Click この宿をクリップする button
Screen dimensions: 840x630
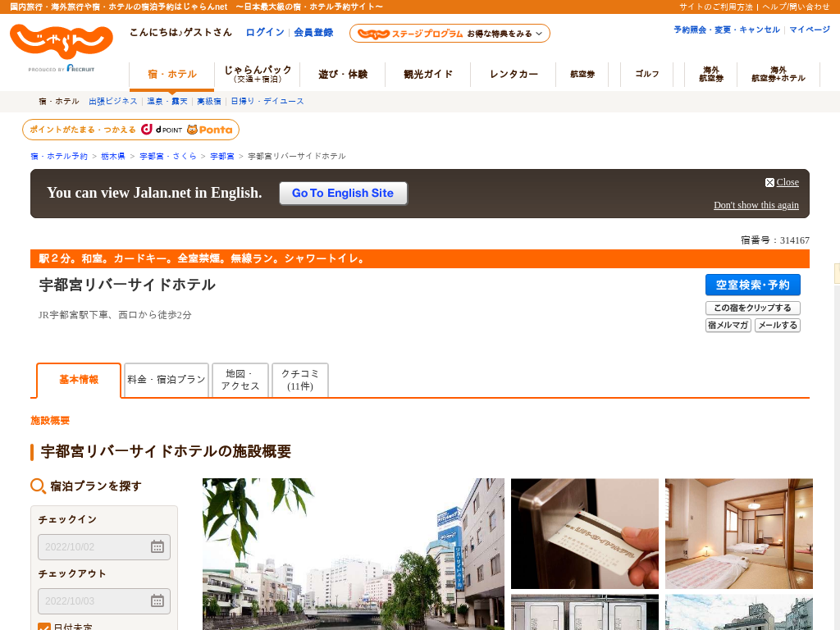click(x=753, y=308)
